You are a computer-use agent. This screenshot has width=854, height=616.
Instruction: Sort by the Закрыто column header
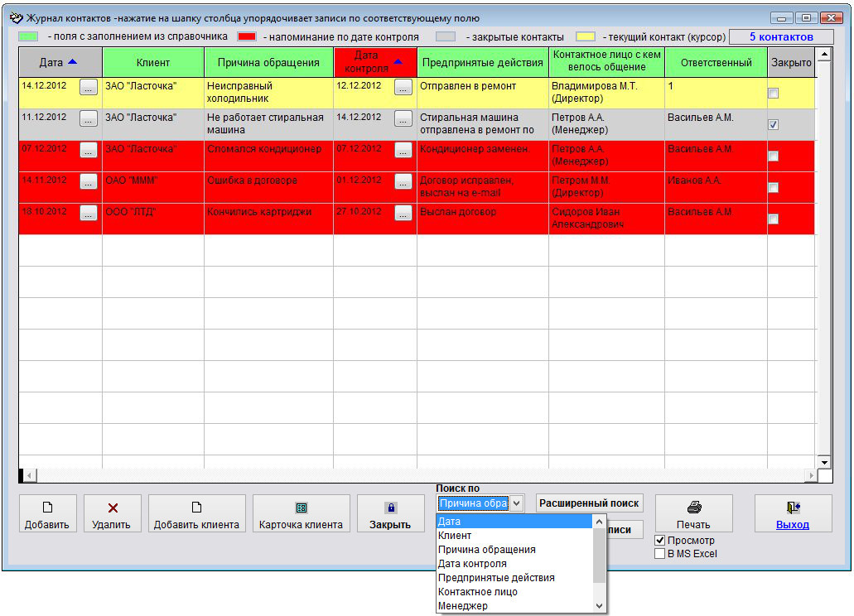(791, 63)
